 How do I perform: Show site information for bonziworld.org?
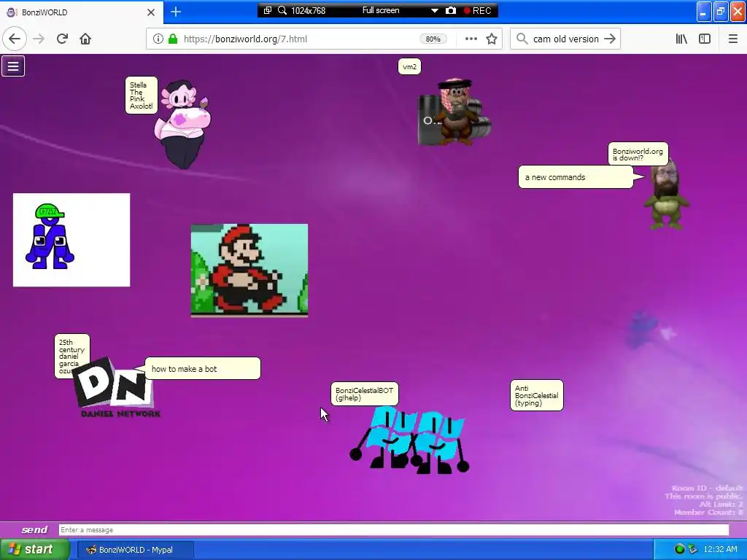(x=158, y=39)
